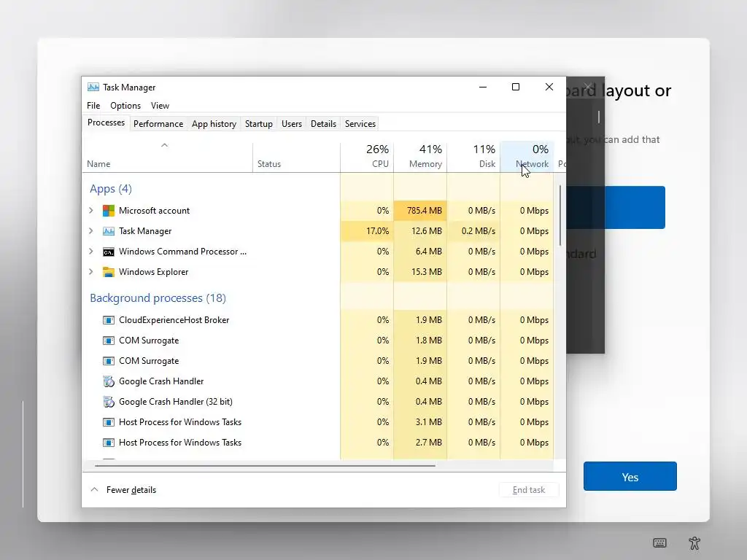Select Host Process for Windows Tasks 2.7 MB row
747x560 pixels.
318,443
